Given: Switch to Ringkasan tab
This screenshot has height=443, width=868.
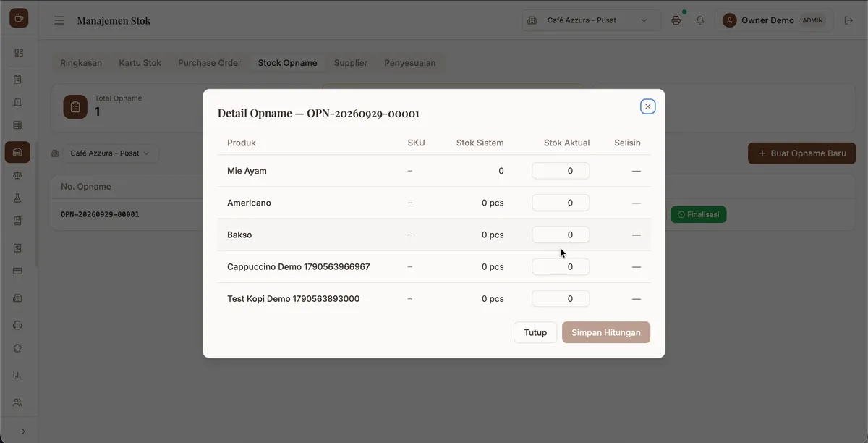Looking at the screenshot, I should [x=81, y=63].
